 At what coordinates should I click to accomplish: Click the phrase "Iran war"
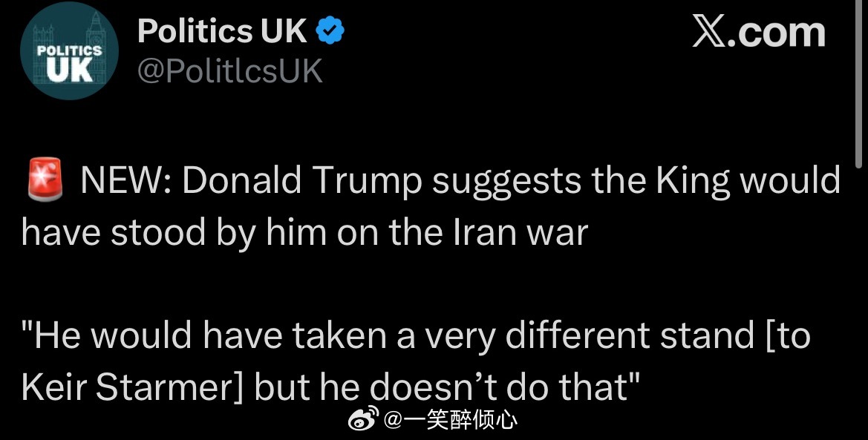tap(520, 233)
